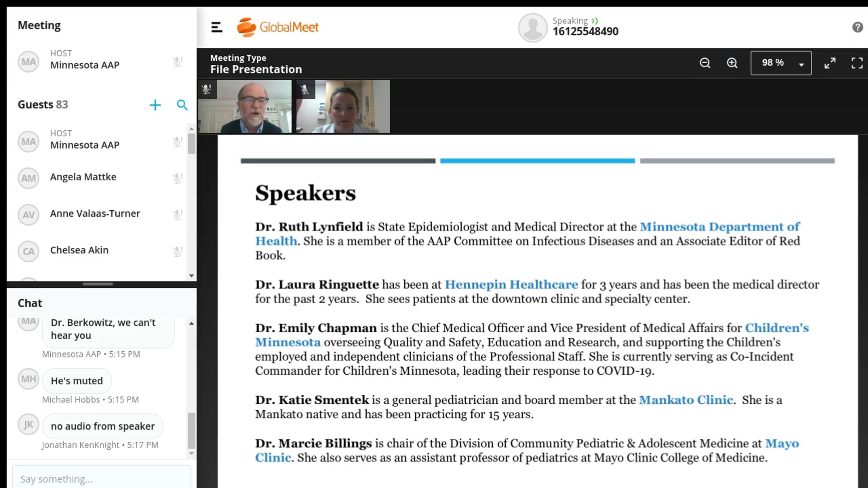
Task: Select guest Anne Valaas-Turner
Action: [x=97, y=214]
